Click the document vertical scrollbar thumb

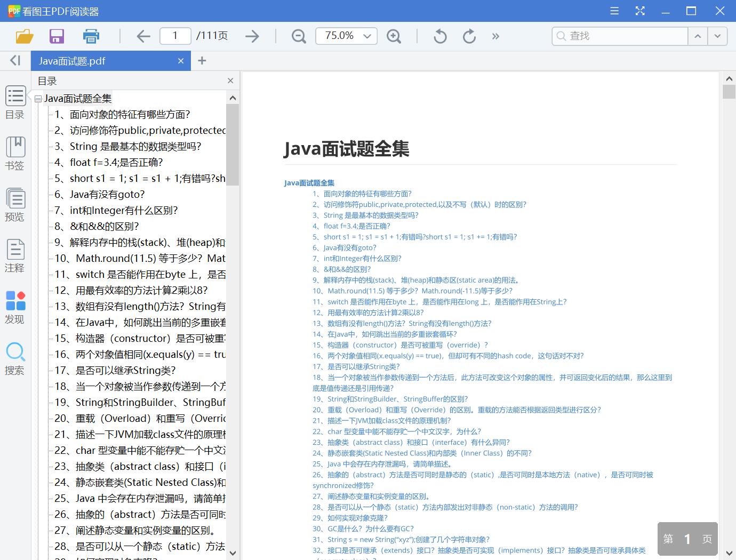click(729, 91)
